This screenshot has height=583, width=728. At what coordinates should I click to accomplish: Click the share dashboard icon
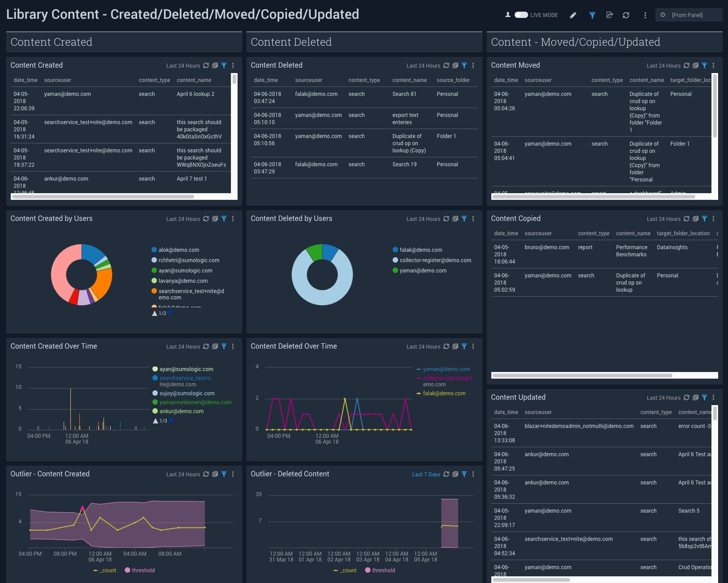(609, 15)
